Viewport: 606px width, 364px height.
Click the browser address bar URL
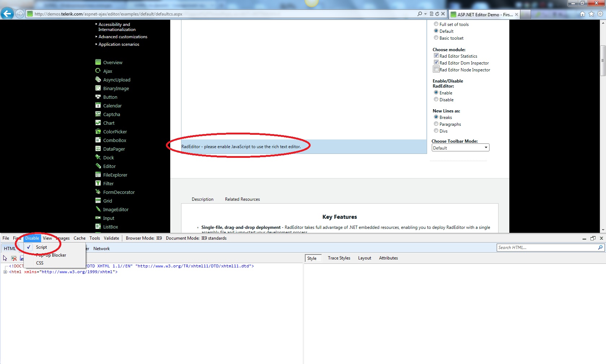click(x=108, y=14)
